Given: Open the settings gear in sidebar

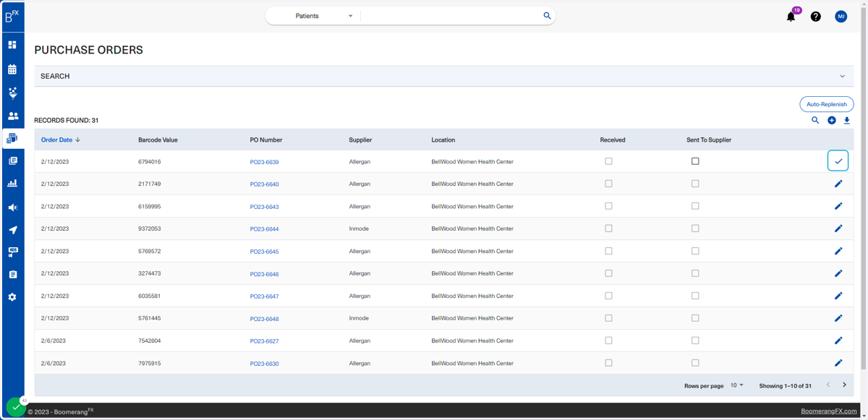Looking at the screenshot, I should pyautogui.click(x=12, y=297).
